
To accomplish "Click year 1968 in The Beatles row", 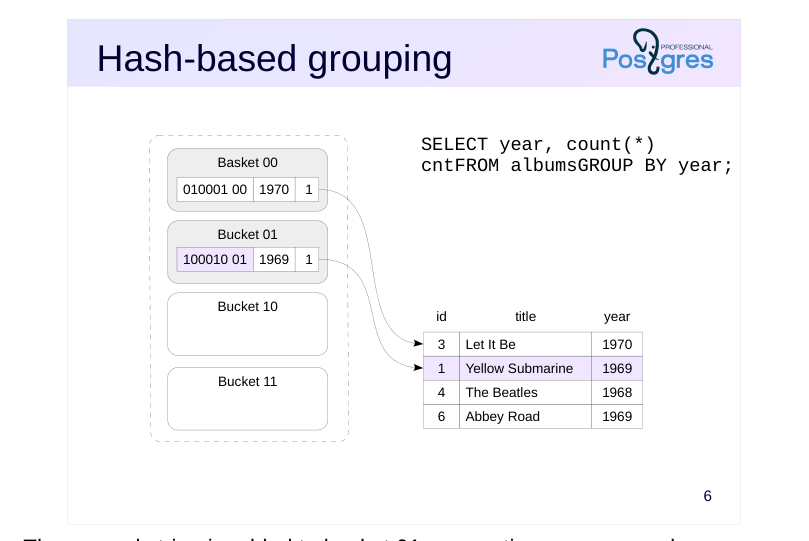I will [x=617, y=392].
